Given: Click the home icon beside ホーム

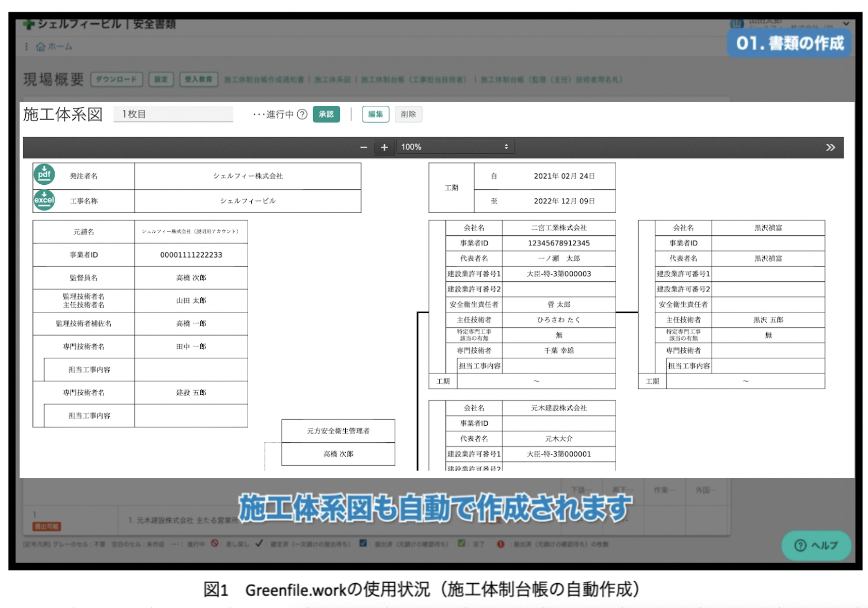Looking at the screenshot, I should pyautogui.click(x=40, y=47).
